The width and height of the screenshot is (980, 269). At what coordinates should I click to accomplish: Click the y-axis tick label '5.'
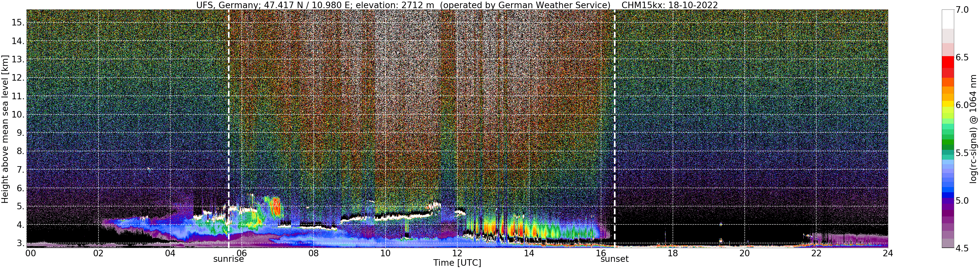(21, 207)
